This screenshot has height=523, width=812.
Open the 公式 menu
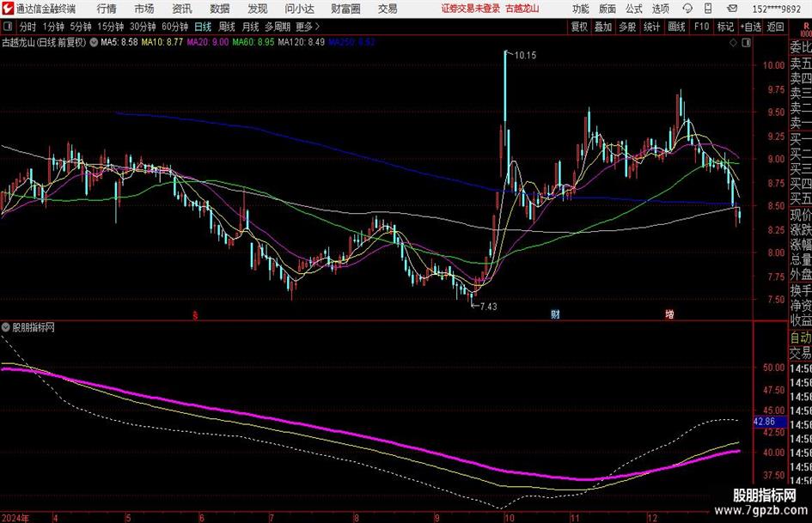click(x=634, y=9)
